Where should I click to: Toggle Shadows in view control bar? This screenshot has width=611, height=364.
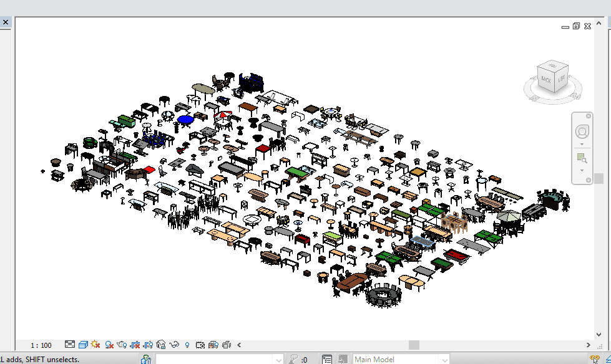(109, 345)
